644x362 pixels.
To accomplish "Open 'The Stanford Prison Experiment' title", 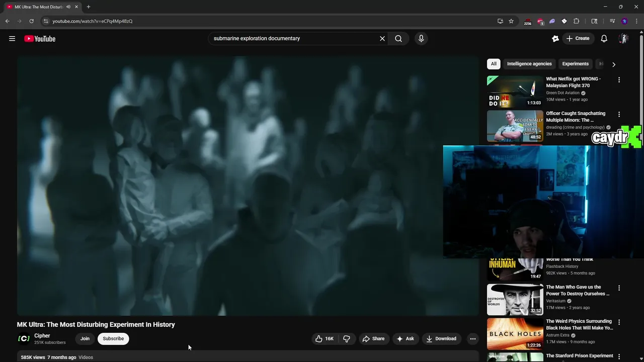I will (579, 356).
